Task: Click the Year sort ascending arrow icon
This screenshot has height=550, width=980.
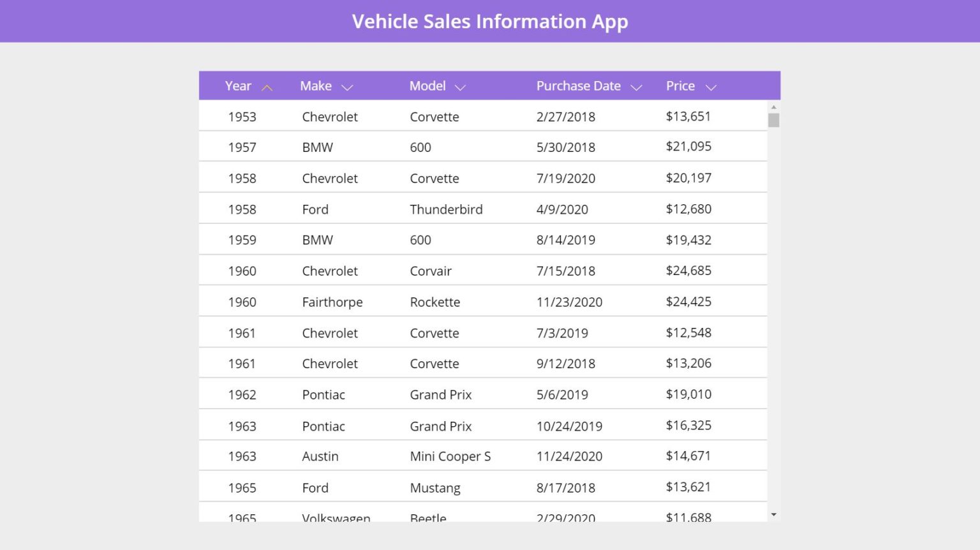Action: [267, 87]
